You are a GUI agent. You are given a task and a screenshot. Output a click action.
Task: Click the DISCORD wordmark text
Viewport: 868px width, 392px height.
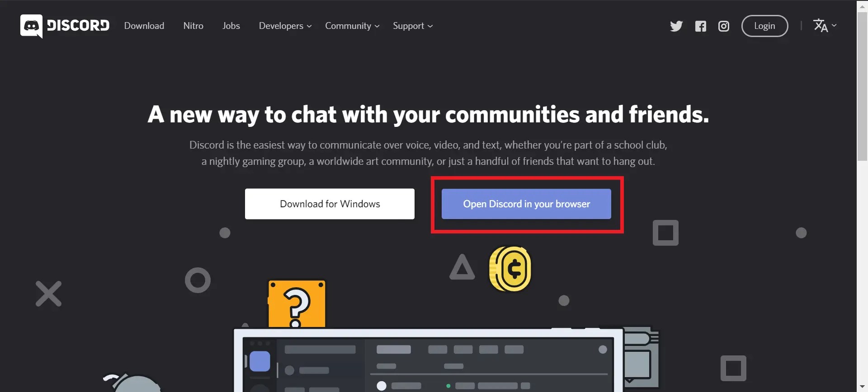click(78, 26)
